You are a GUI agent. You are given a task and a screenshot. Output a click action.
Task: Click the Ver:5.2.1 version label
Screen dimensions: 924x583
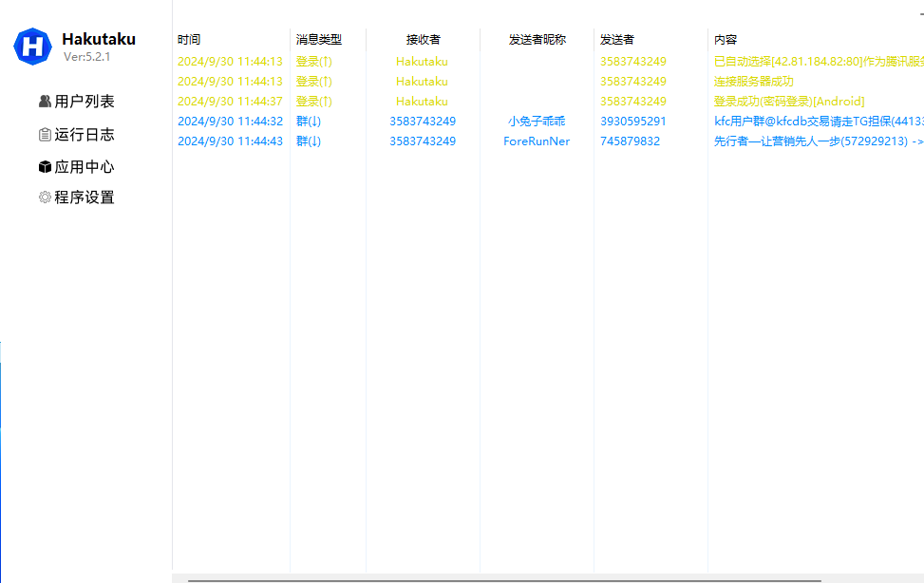tap(86, 57)
